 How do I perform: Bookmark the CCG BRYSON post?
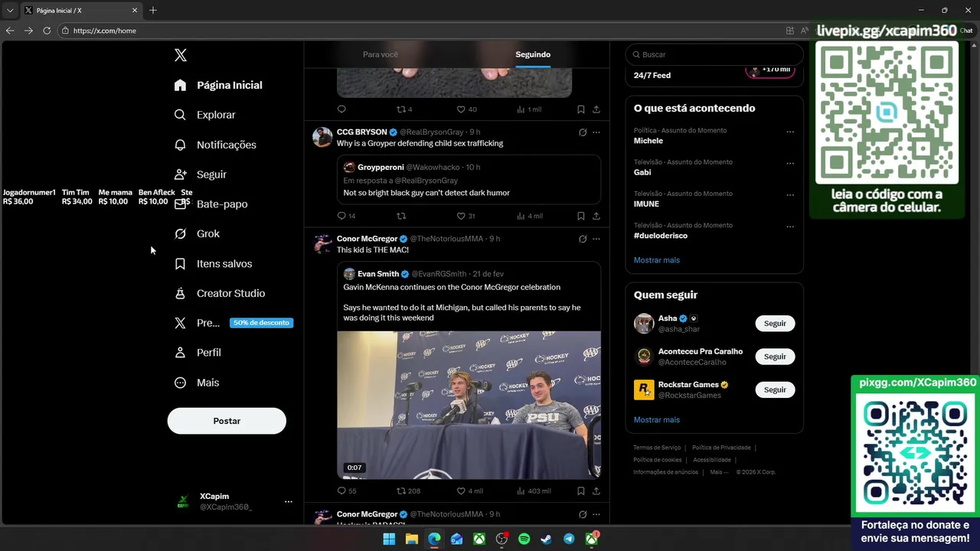coord(581,216)
